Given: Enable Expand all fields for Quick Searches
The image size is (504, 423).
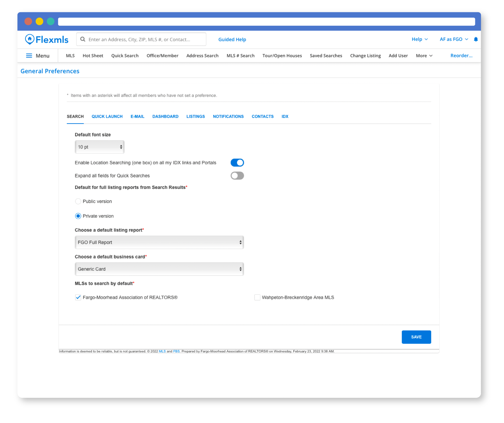Looking at the screenshot, I should (x=237, y=176).
